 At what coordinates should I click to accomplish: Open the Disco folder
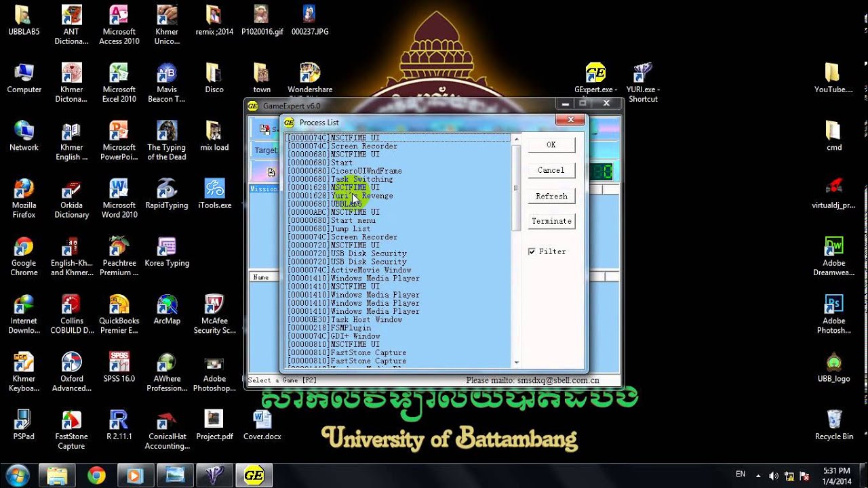point(214,78)
